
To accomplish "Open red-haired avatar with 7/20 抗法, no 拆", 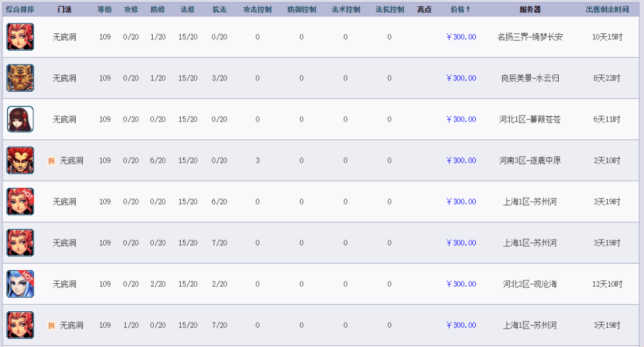I will (x=20, y=243).
